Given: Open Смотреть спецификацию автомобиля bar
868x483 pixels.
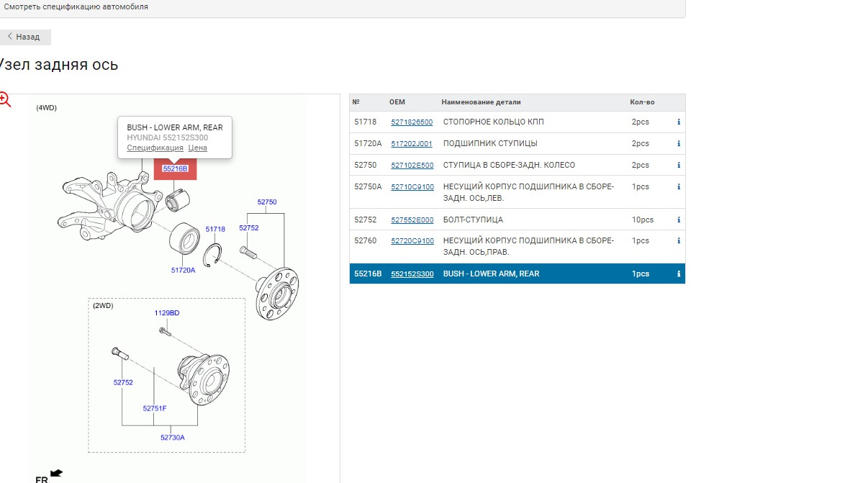Looking at the screenshot, I should click(x=76, y=6).
